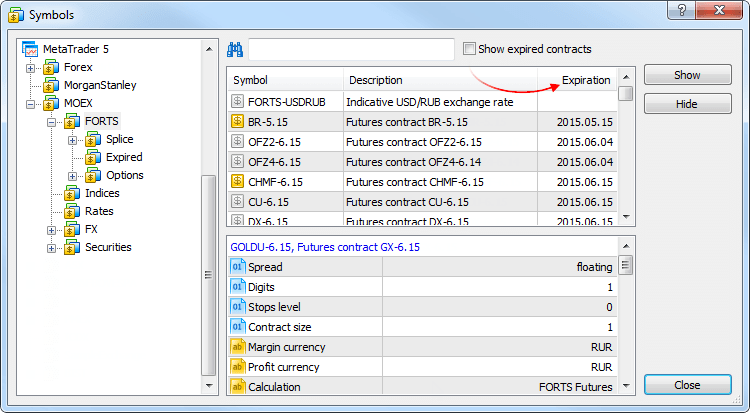Sort by the Expiration column header
The height and width of the screenshot is (413, 750).
point(585,80)
